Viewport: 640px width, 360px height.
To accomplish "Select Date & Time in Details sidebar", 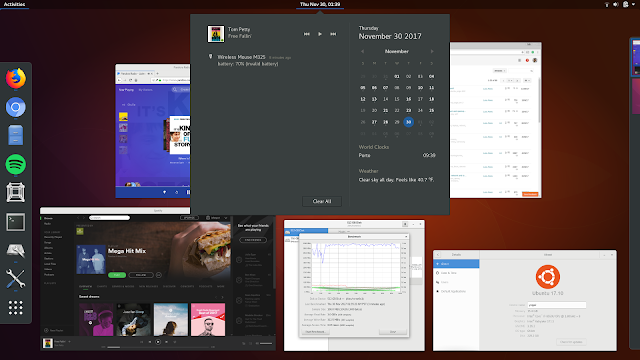I will click(x=456, y=273).
